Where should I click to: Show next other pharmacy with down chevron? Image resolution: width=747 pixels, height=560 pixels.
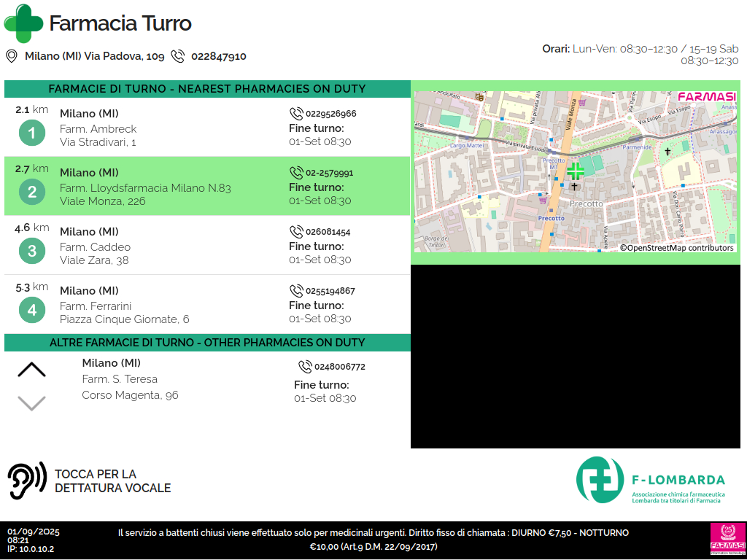(31, 402)
